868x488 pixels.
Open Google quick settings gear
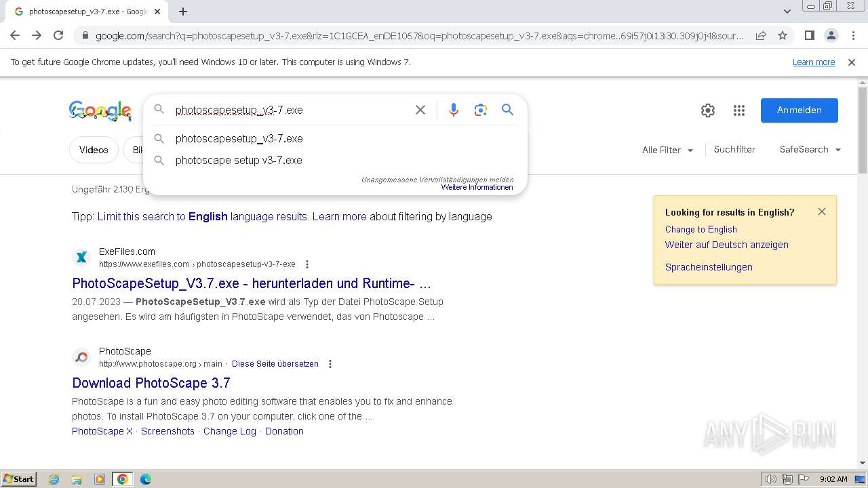[708, 110]
